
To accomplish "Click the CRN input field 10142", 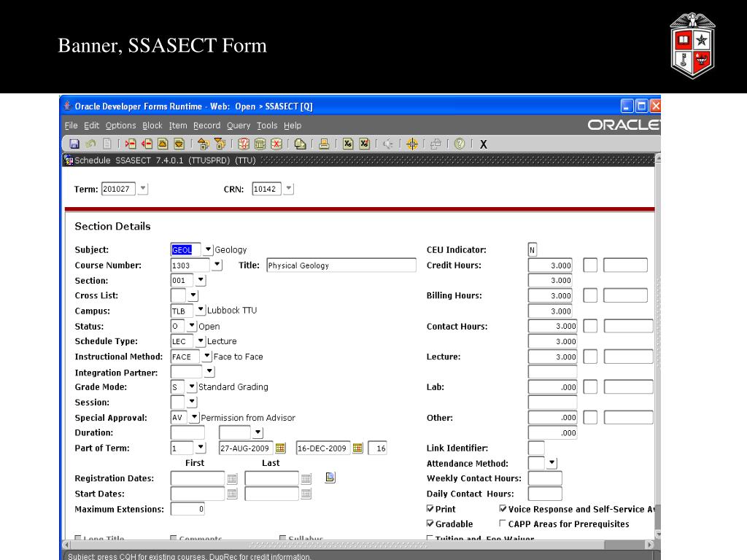I will (x=267, y=189).
